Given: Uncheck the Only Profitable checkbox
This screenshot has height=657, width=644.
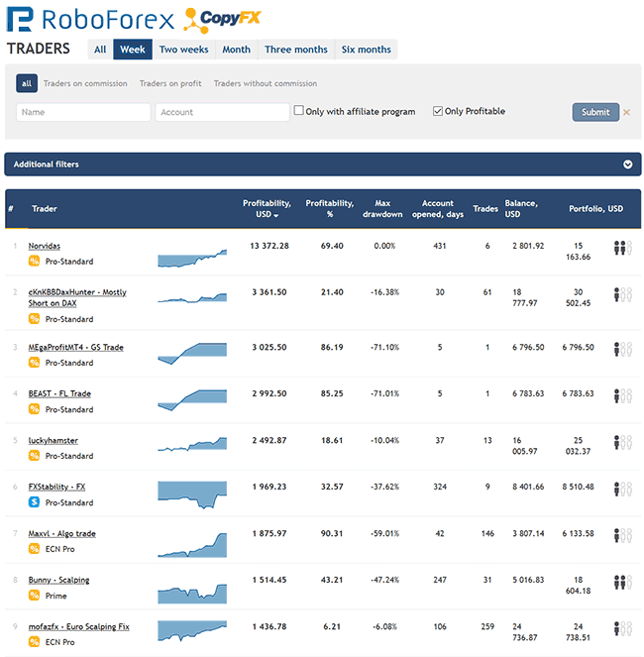Looking at the screenshot, I should tap(438, 111).
